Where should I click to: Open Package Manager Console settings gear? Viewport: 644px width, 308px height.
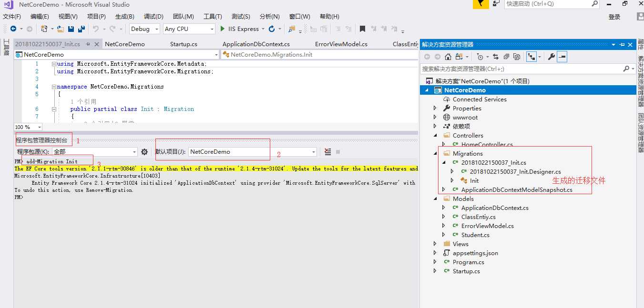pos(144,152)
